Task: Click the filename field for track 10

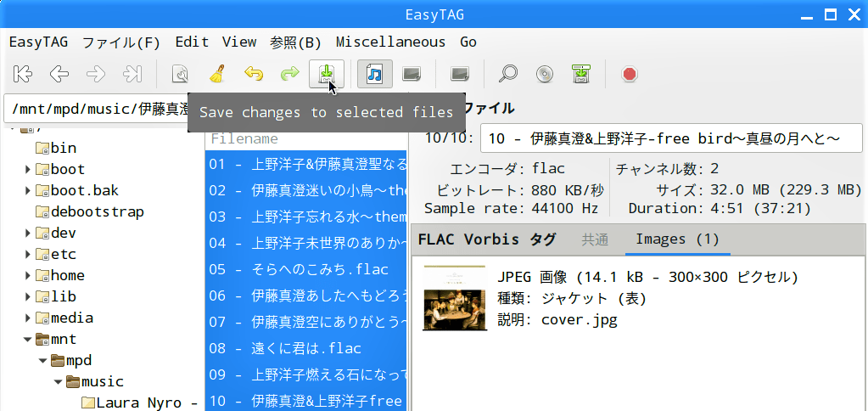Action: point(671,138)
